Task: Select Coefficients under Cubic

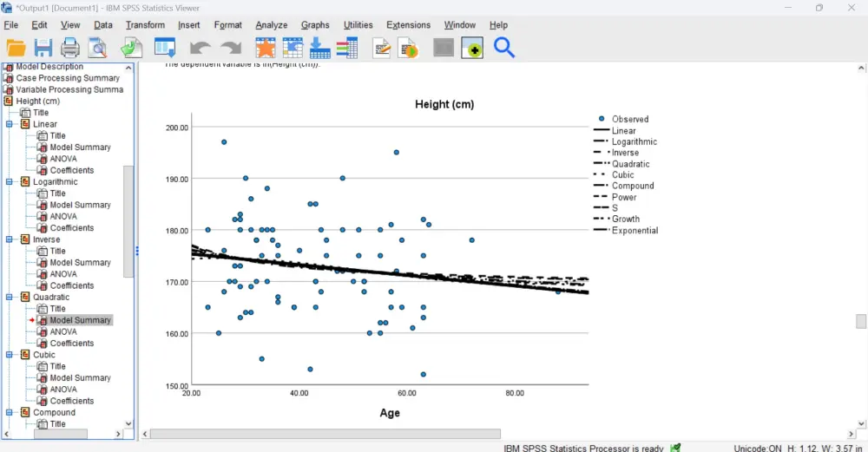Action: [71, 401]
